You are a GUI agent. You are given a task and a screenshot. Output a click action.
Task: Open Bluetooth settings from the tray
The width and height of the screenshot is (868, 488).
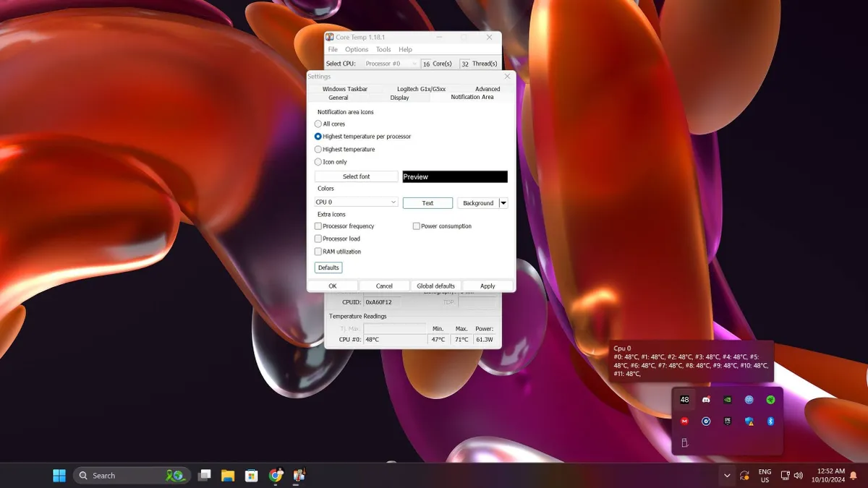pos(770,421)
